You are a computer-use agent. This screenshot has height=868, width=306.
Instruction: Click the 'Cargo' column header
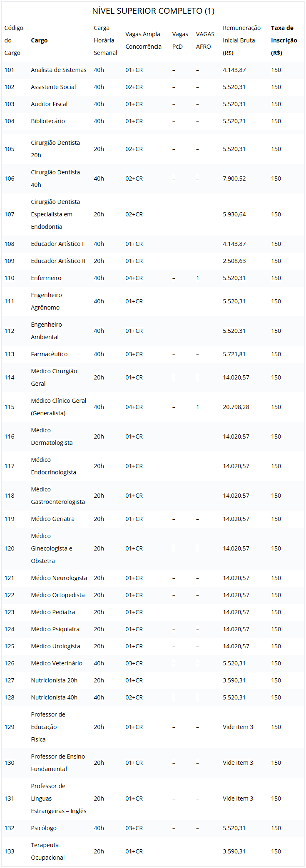click(x=39, y=40)
